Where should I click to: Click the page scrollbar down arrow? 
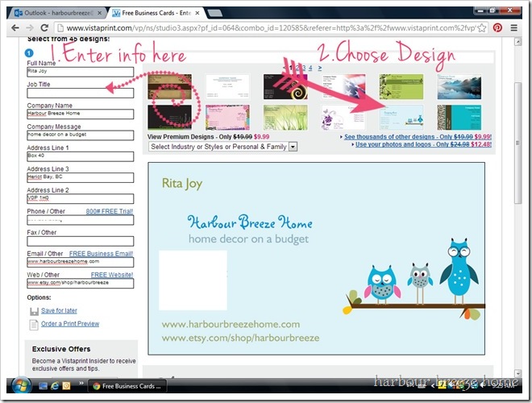pyautogui.click(x=517, y=373)
